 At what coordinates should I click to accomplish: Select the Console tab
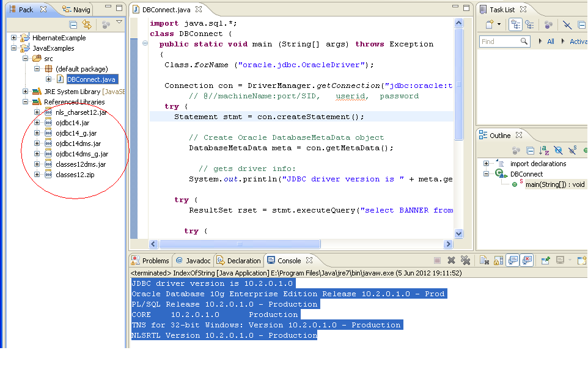click(x=284, y=260)
